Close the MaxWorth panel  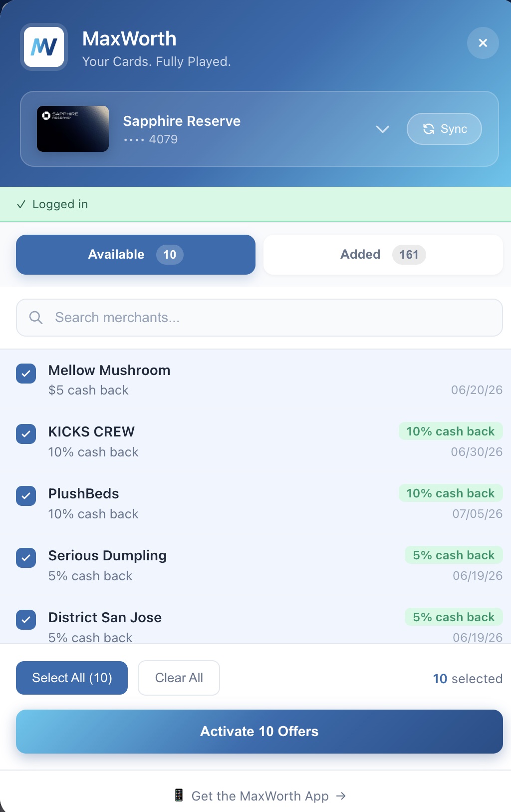tap(483, 43)
